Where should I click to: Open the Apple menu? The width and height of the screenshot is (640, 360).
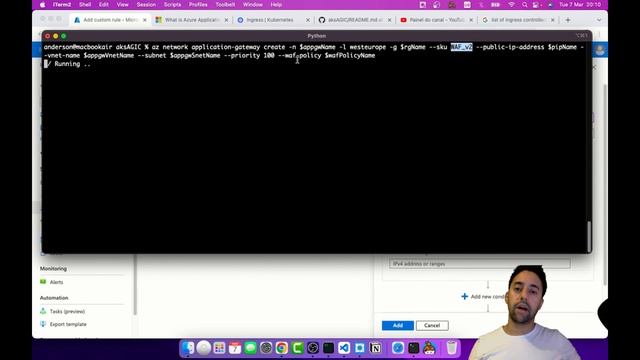(42, 4)
